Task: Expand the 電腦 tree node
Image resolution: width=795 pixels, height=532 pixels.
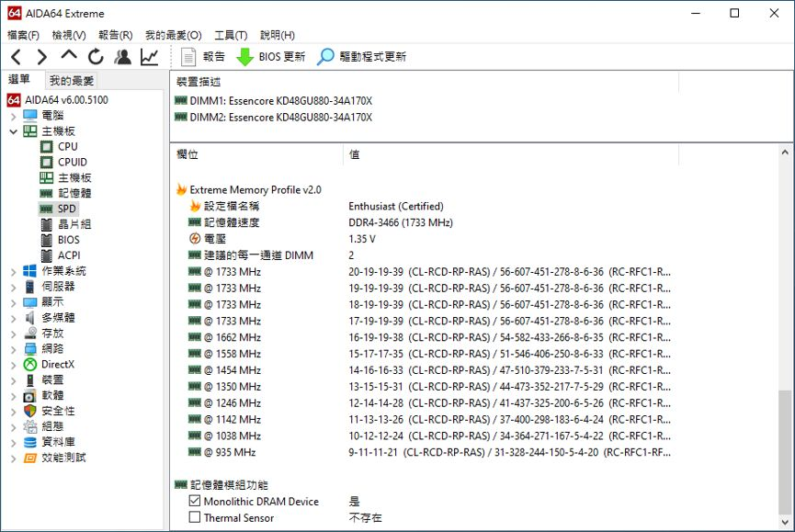Action: tap(13, 116)
